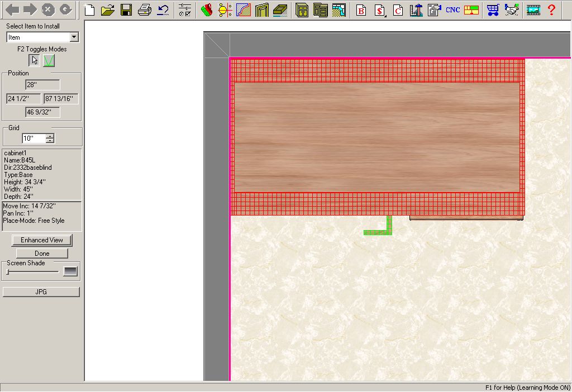Image resolution: width=572 pixels, height=392 pixels.
Task: Activate the green V mode button
Action: point(49,60)
